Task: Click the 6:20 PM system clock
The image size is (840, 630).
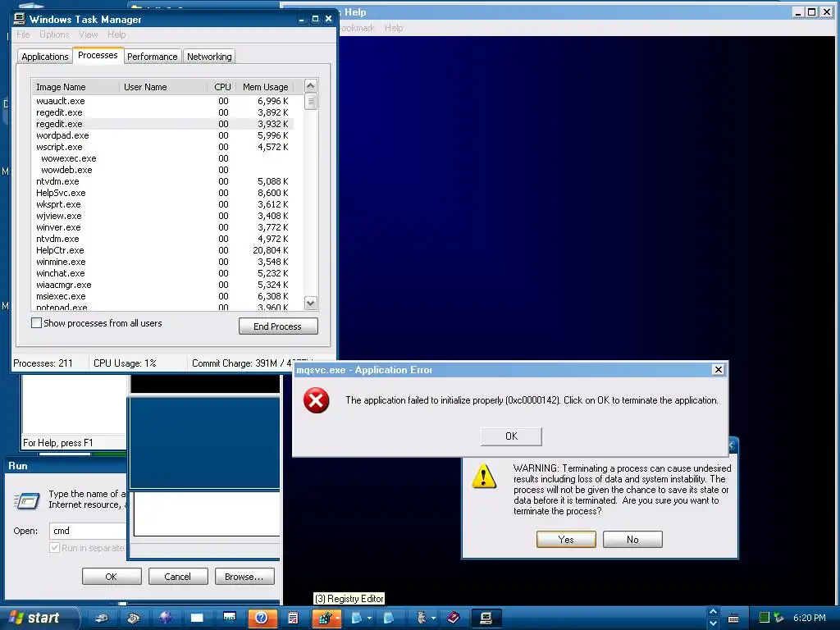Action: click(x=810, y=618)
